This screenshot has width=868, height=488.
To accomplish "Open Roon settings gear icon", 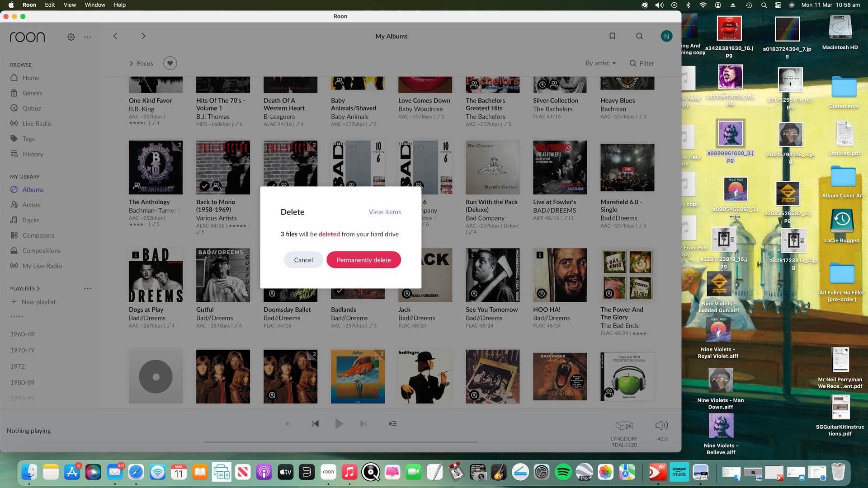I will (x=71, y=37).
